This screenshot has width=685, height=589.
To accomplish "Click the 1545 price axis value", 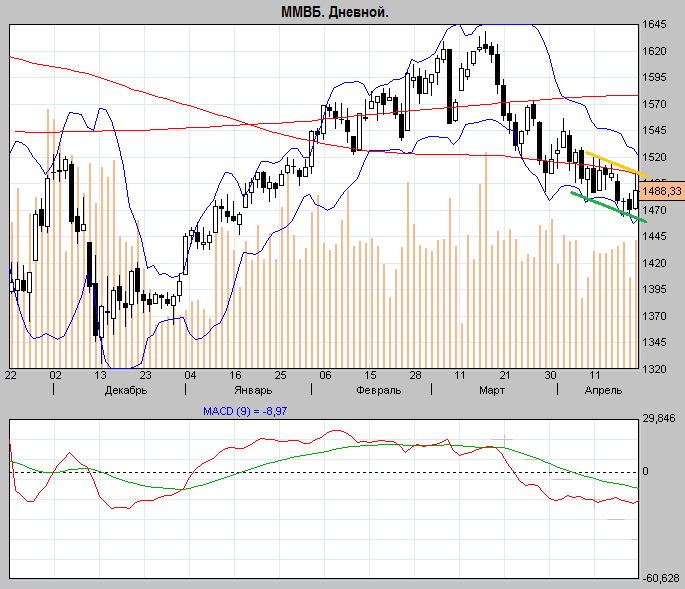I will coord(654,130).
